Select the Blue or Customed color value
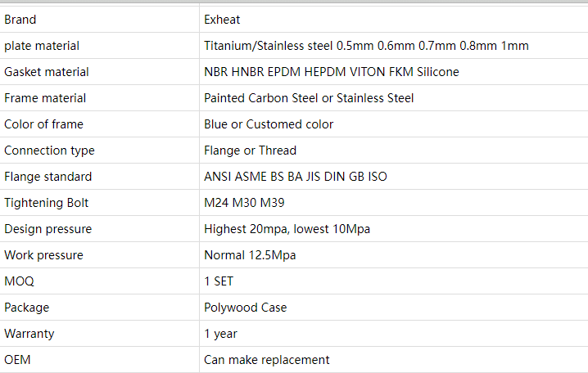588x373 pixels. (x=269, y=124)
